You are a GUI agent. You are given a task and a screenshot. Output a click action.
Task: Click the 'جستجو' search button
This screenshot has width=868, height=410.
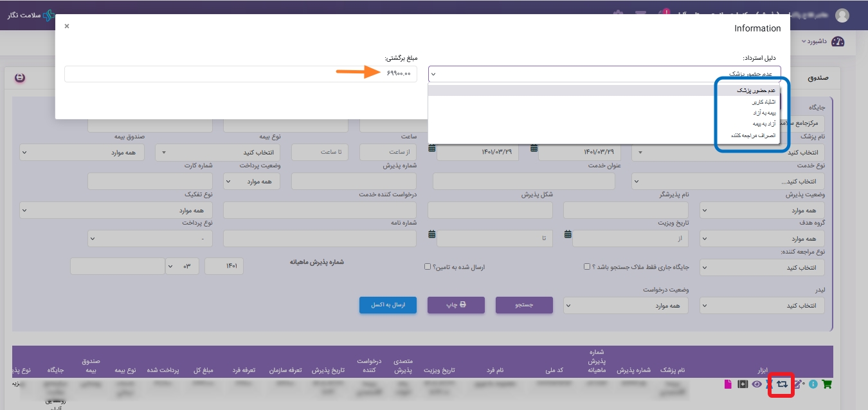coord(524,305)
